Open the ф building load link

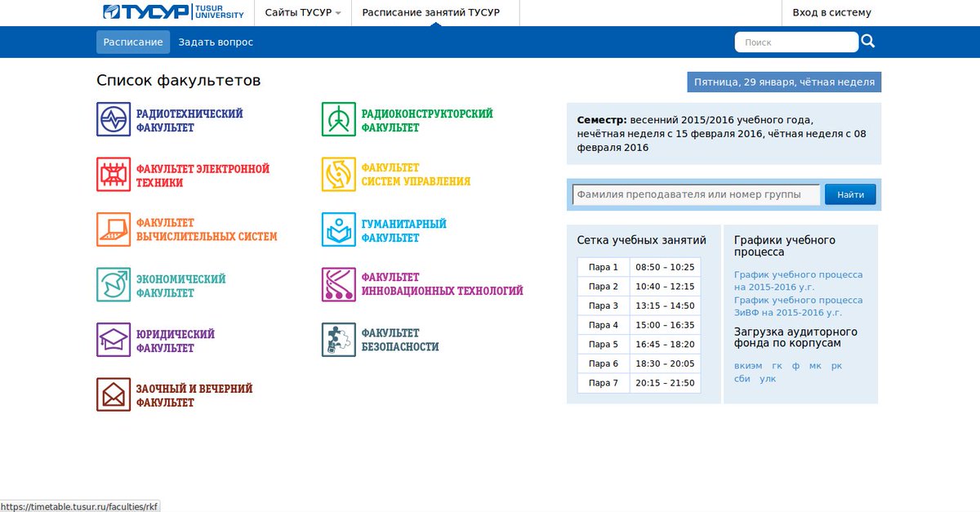click(x=796, y=366)
